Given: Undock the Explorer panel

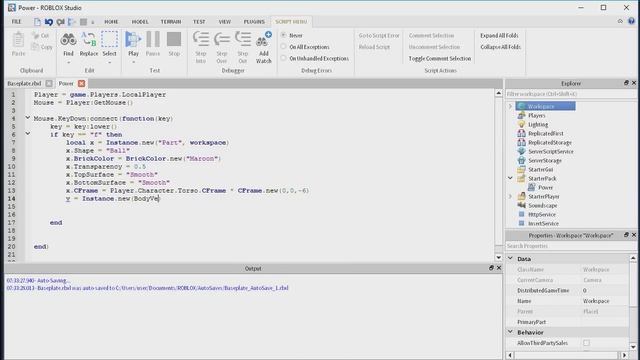Looking at the screenshot, I should [626, 83].
